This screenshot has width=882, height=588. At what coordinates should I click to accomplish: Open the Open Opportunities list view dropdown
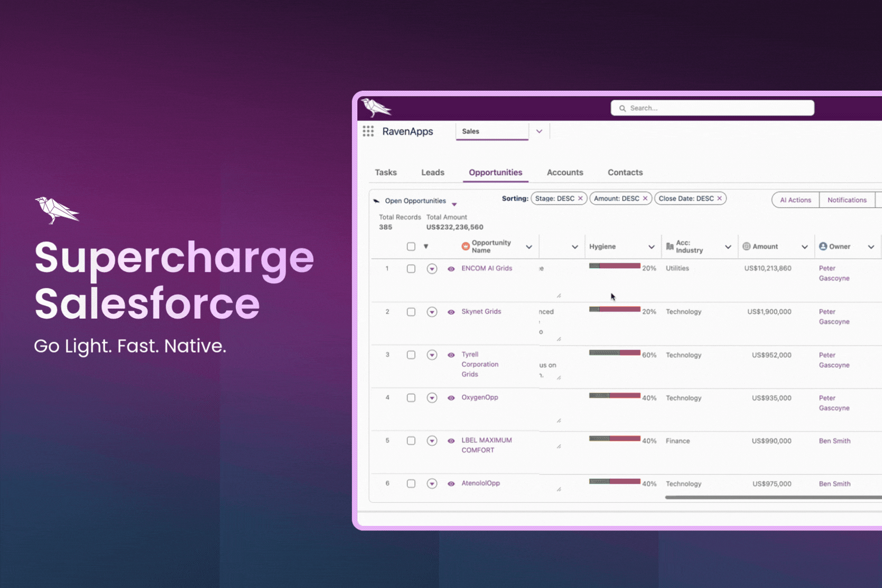point(454,204)
